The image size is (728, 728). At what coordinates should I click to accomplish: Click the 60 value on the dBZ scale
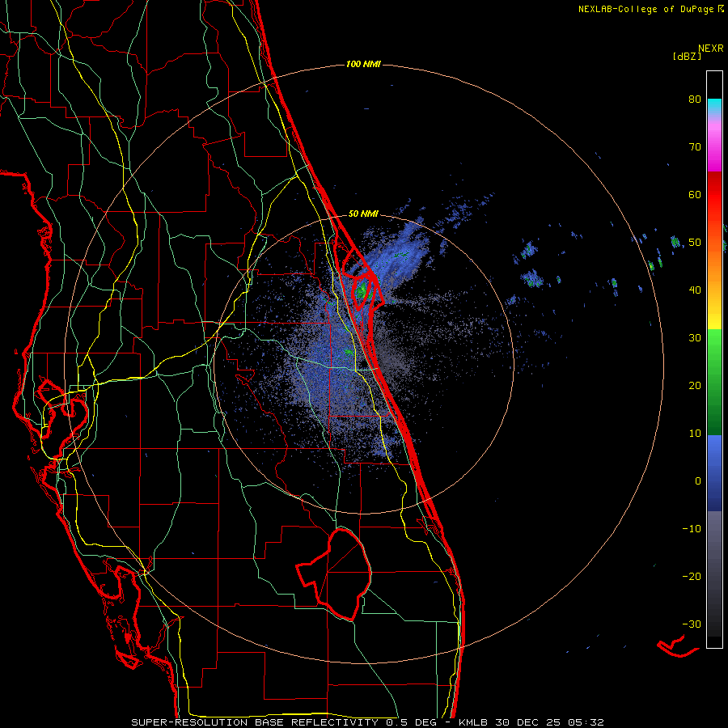pos(695,194)
